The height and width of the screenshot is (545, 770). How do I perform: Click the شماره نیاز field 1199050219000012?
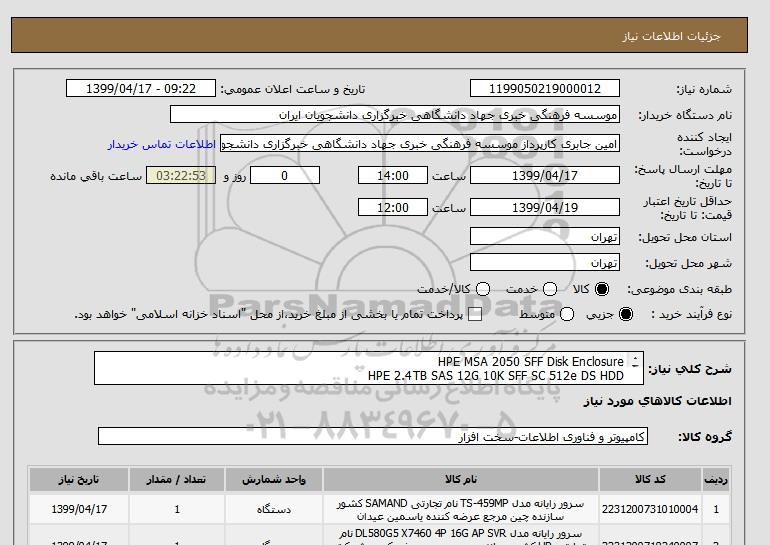click(545, 88)
